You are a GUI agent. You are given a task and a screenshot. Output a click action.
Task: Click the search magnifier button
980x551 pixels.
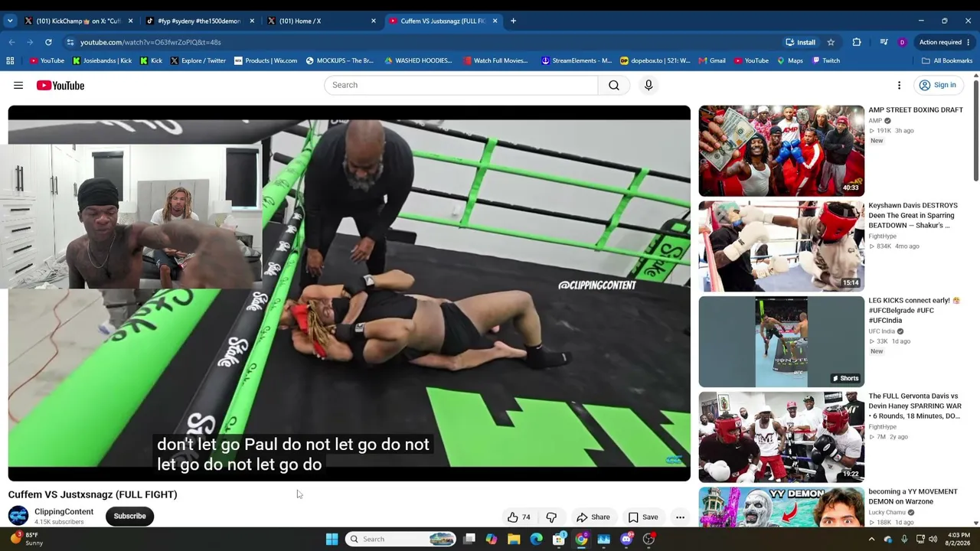614,85
